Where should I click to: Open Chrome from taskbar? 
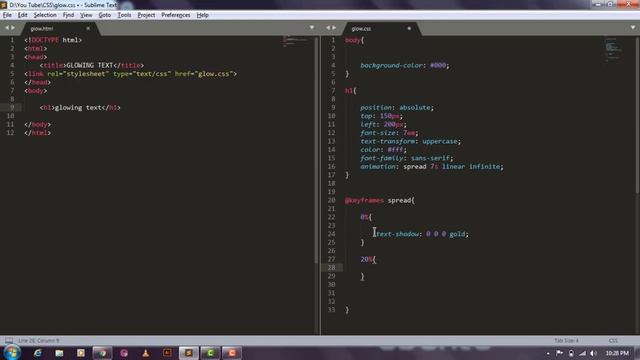coord(102,353)
